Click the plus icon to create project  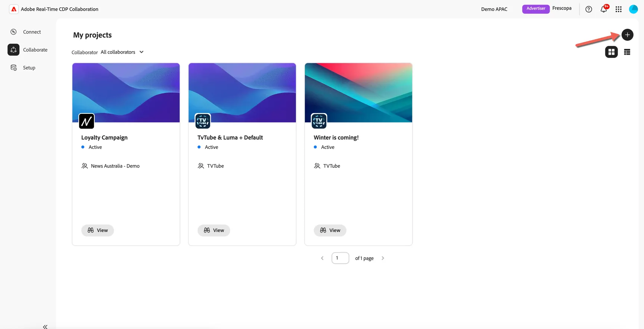point(628,35)
